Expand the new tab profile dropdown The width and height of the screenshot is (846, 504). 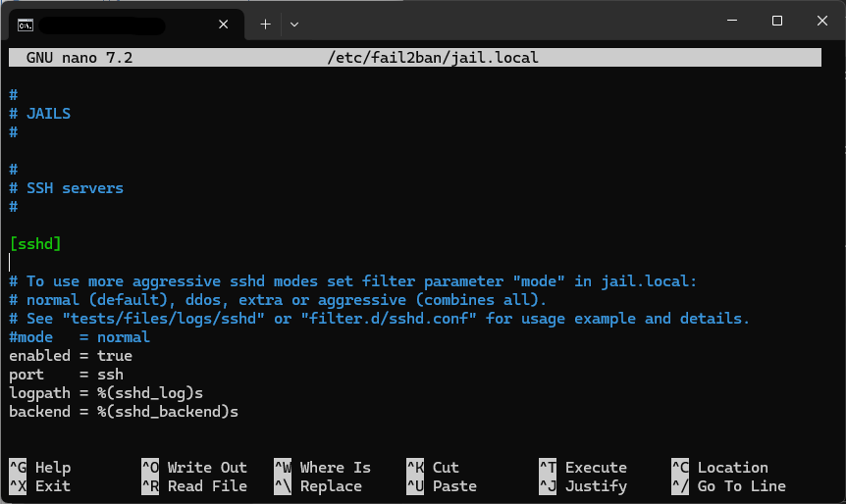[x=294, y=22]
